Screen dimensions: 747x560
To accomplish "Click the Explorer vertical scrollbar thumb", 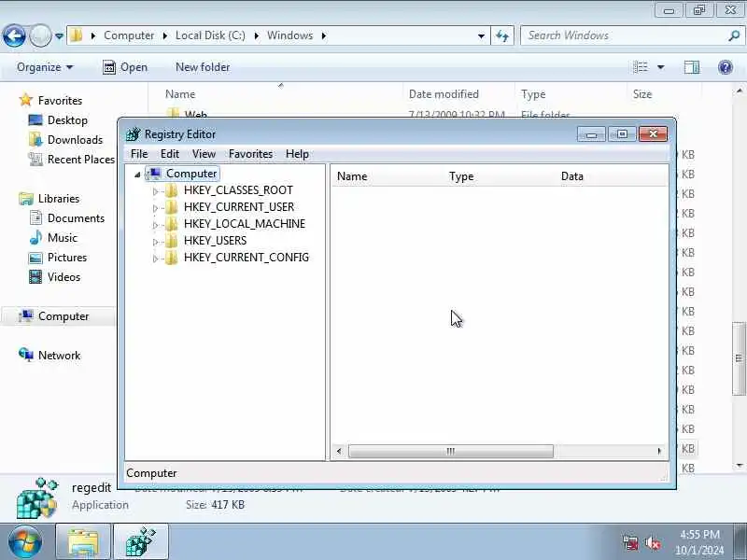I will pyautogui.click(x=739, y=358).
